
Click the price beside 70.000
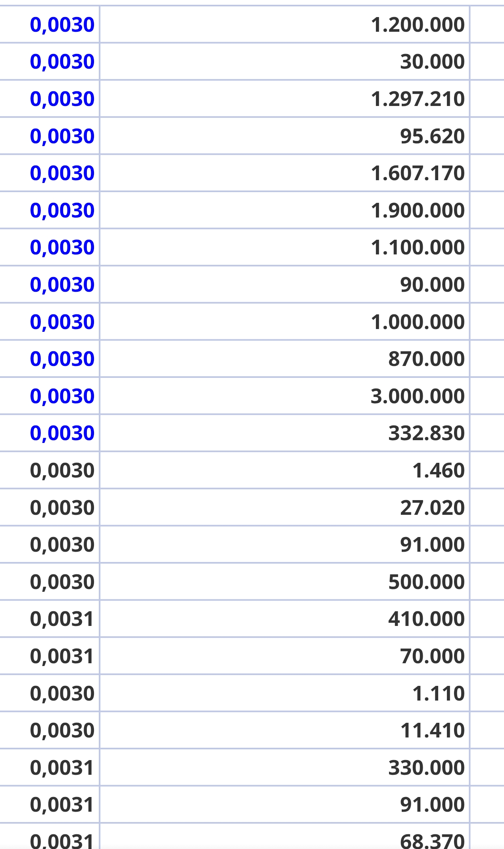(62, 656)
